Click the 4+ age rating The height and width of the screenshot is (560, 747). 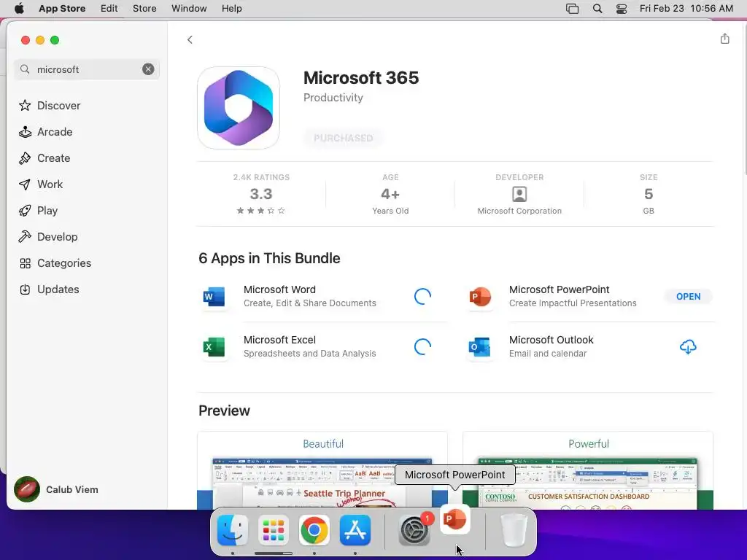point(390,194)
